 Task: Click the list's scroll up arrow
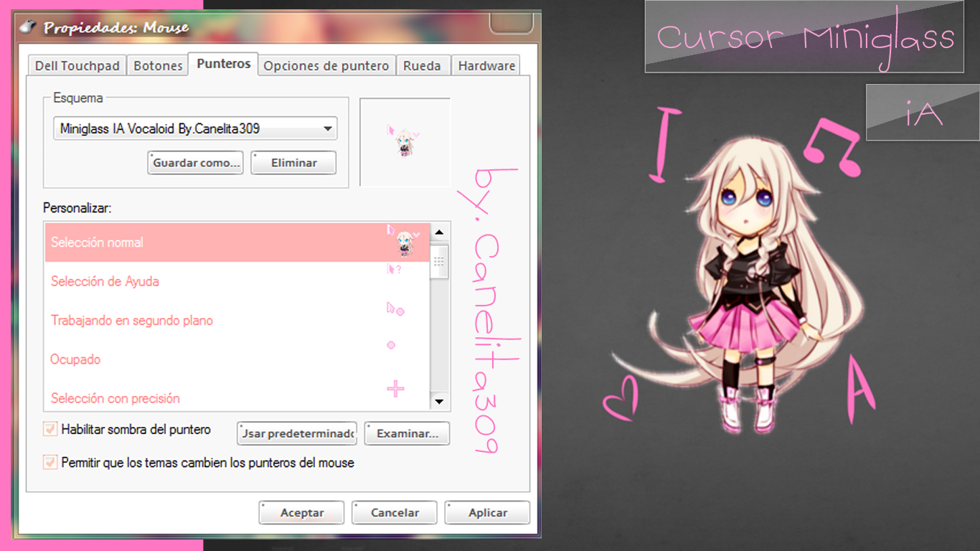click(440, 232)
